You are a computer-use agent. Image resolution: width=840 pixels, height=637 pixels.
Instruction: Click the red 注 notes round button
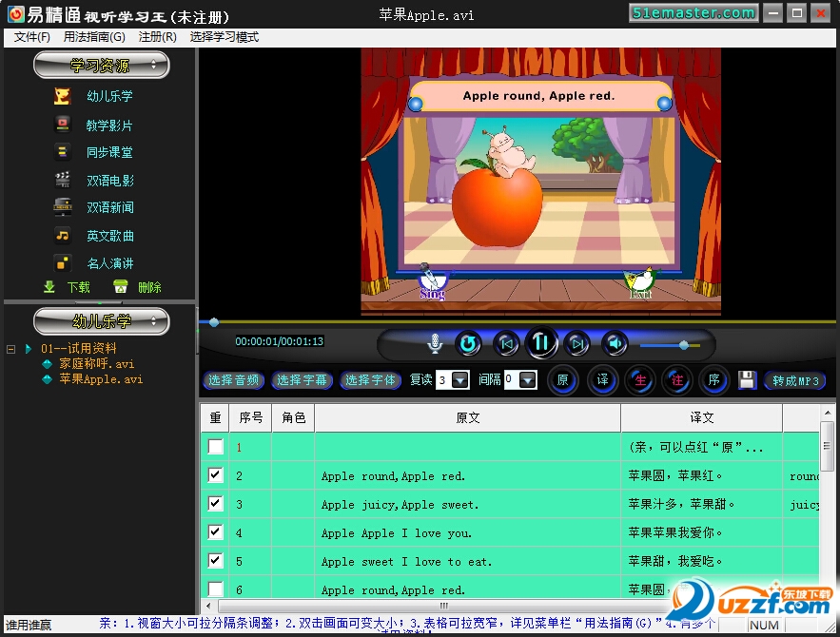pos(677,380)
